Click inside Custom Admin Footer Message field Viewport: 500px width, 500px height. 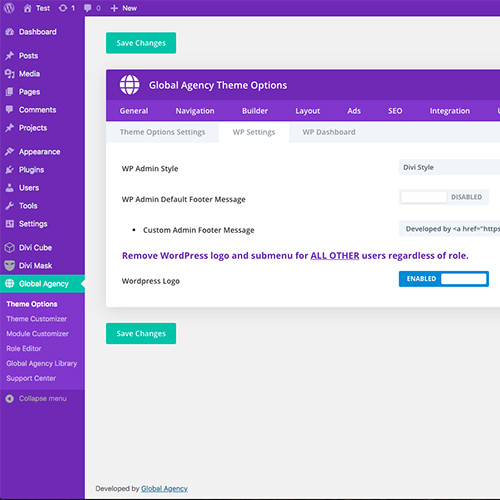[449, 229]
